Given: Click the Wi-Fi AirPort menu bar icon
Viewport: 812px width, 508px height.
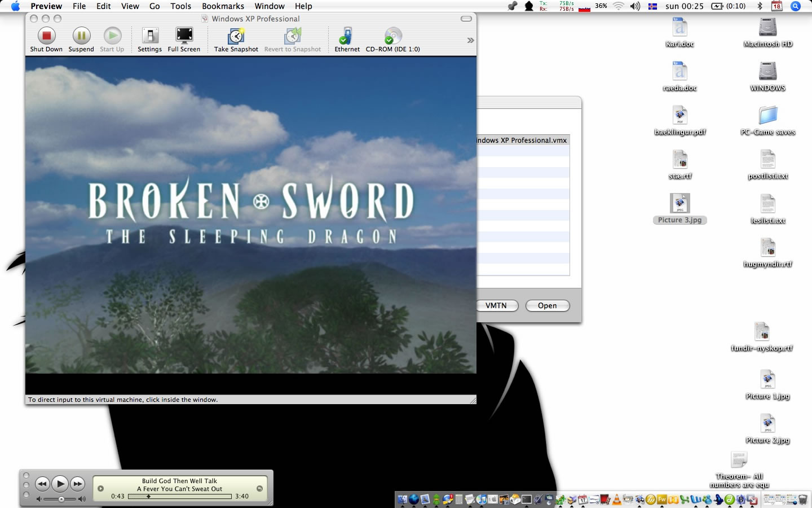Looking at the screenshot, I should click(619, 6).
